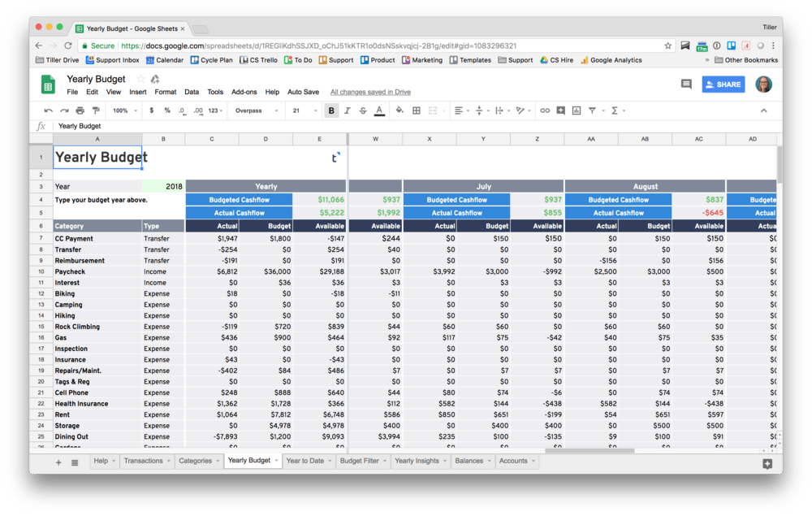The height and width of the screenshot is (516, 812).
Task: Insert a link
Action: pos(545,111)
